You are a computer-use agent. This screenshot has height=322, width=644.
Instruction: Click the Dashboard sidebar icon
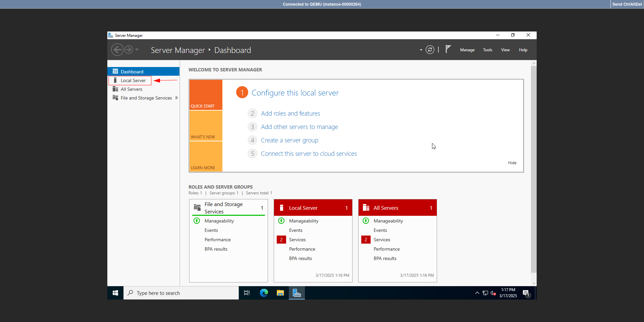(115, 71)
